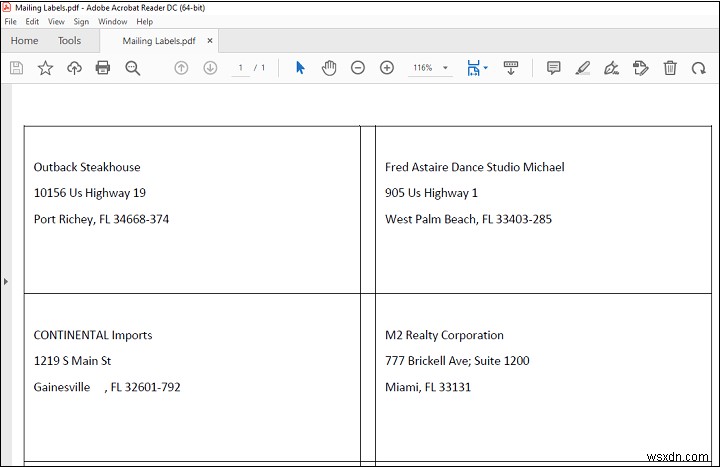Open the zoom level dropdown arrow
This screenshot has height=467, width=720.
coord(445,68)
